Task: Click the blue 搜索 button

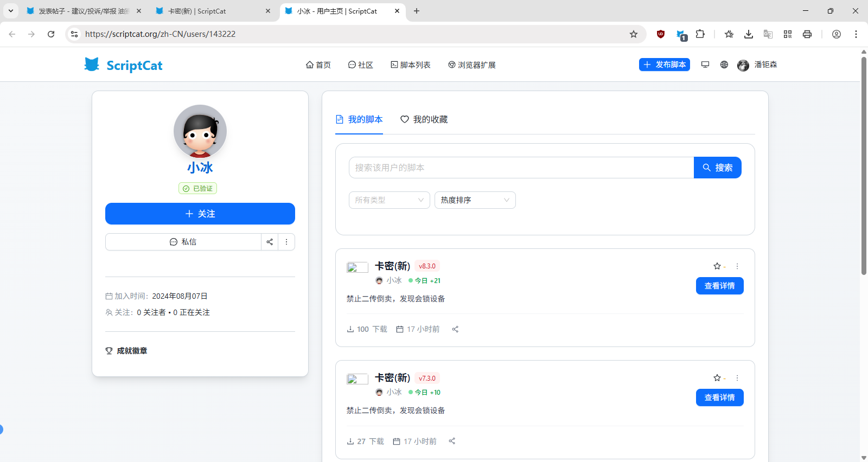Action: click(x=718, y=168)
